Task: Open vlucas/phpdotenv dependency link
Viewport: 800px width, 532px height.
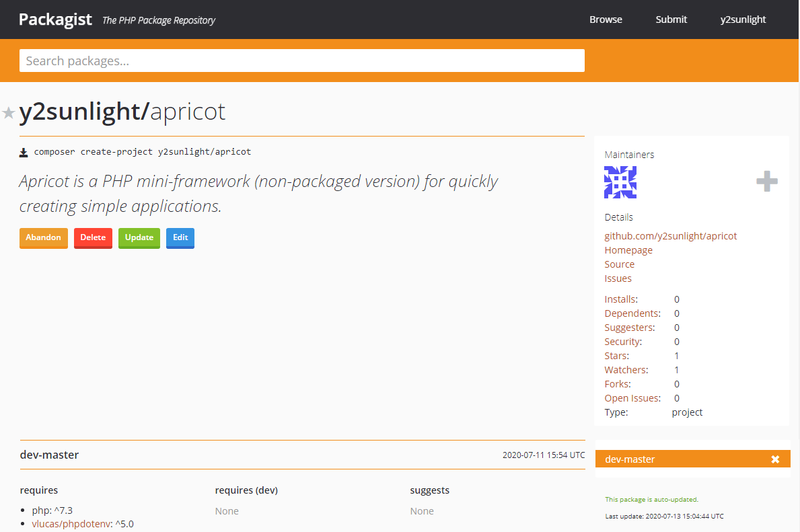Action: pyautogui.click(x=71, y=524)
